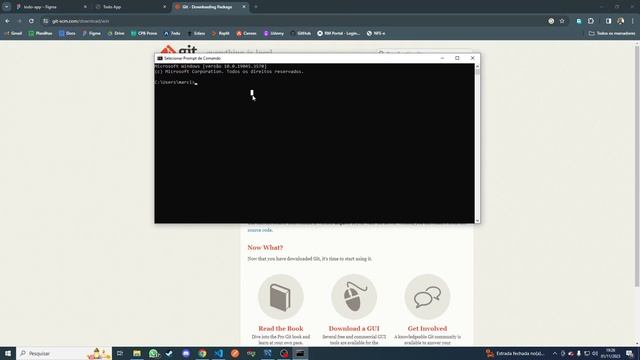The height and width of the screenshot is (360, 640).
Task: Open the taskbar clock and date
Action: [611, 353]
